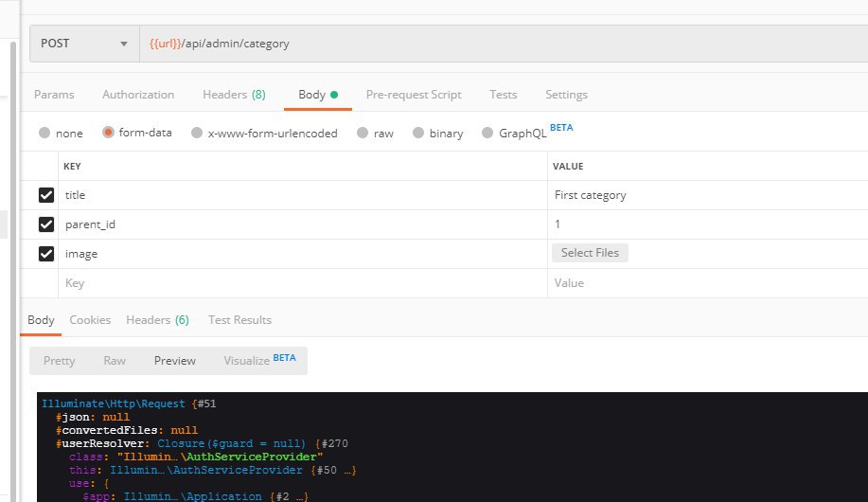Click the Illuminate\Http\Request text
Screen dimensions: 868x502
point(114,403)
